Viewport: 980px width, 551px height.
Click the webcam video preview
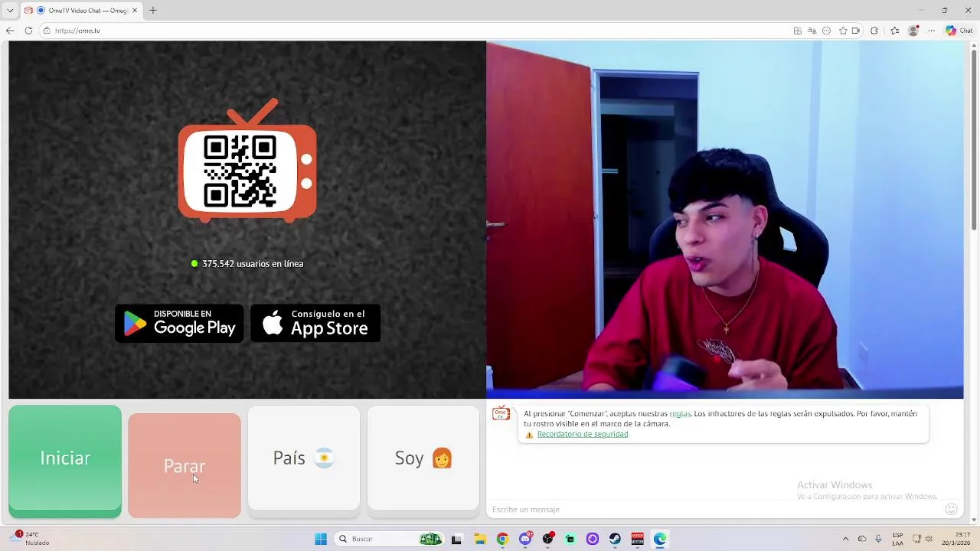tap(725, 220)
